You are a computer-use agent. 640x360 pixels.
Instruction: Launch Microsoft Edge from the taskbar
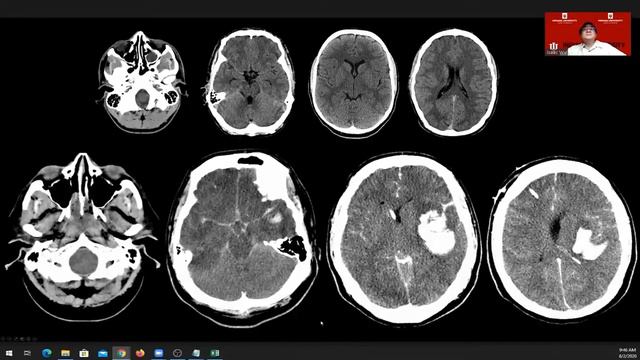47,353
